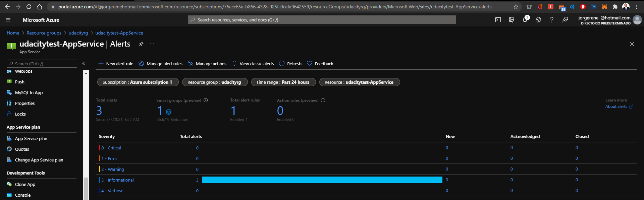This screenshot has height=200, width=644.
Task: Close the Alerts blade
Action: pyautogui.click(x=632, y=44)
